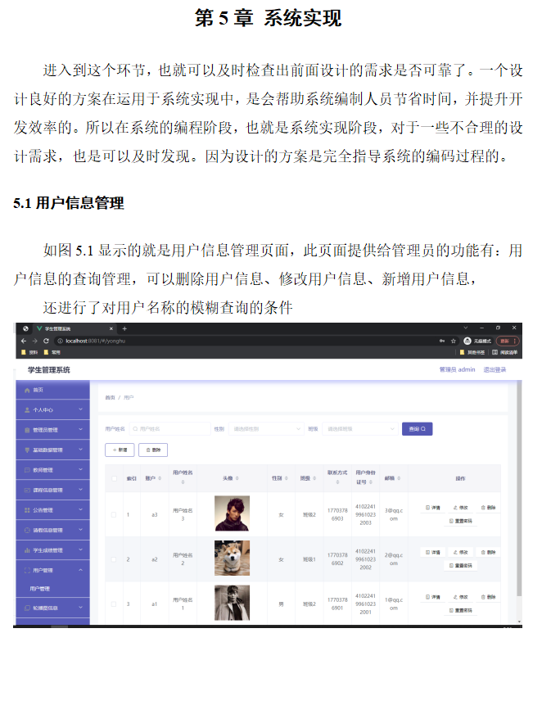This screenshot has width=560, height=728.
Task: Expand the 轮播图信息 sidebar chevron
Action: (80, 608)
